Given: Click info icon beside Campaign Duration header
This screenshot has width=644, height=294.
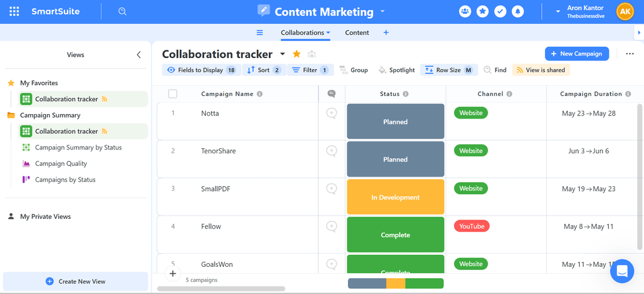Looking at the screenshot, I should point(628,94).
